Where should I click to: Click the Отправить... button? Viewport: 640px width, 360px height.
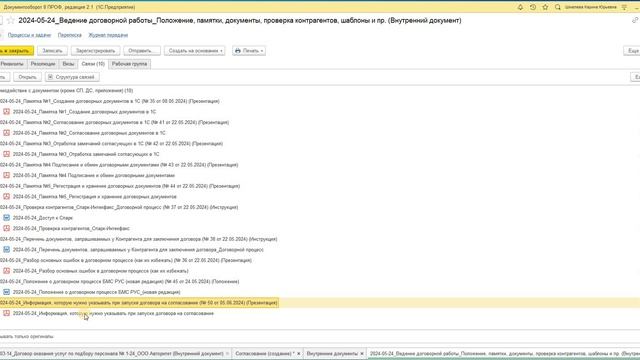(142, 51)
